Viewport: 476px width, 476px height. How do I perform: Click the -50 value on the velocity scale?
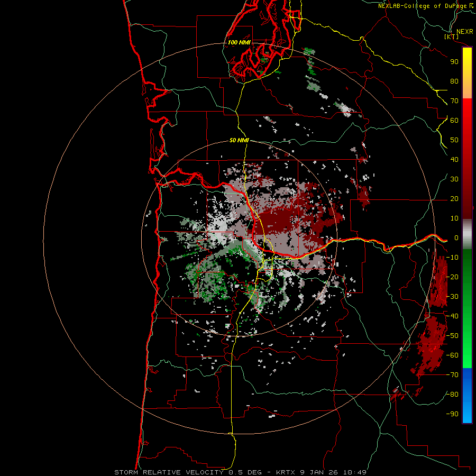tap(452, 336)
